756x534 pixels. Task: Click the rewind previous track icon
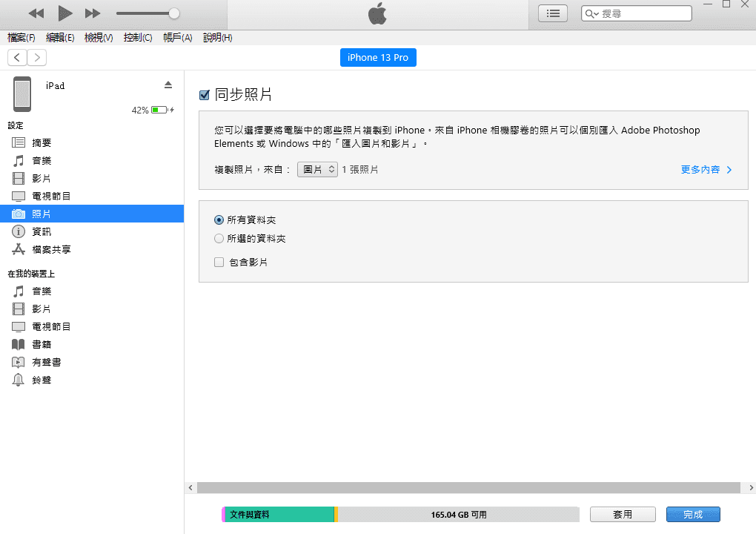36,13
